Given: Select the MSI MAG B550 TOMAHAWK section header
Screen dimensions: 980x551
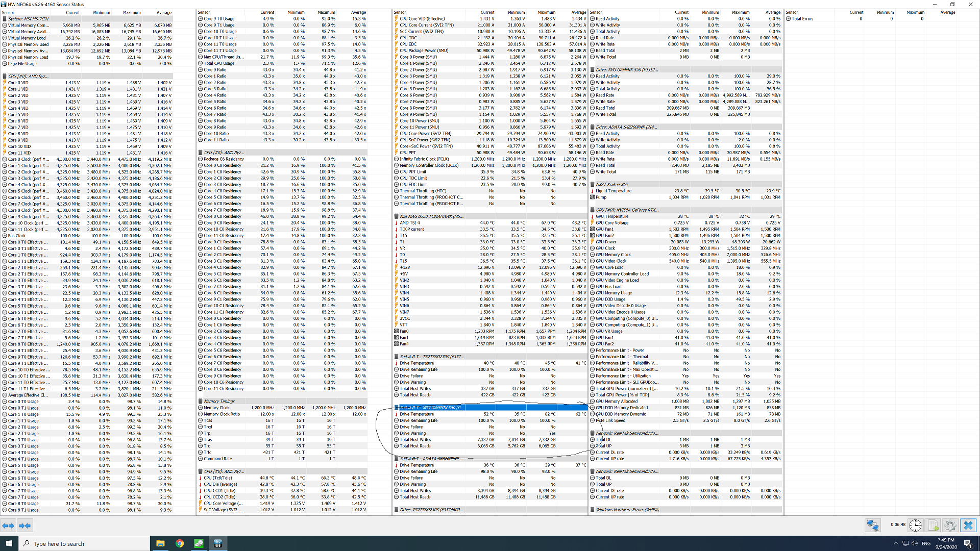Looking at the screenshot, I should [x=489, y=216].
